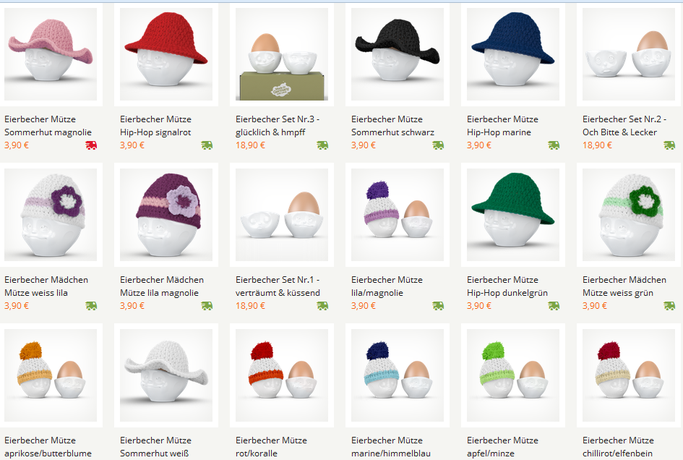This screenshot has width=683, height=460.
Task: Open Eierbecher Mütze marine/himmelblau title link
Action: [391, 447]
